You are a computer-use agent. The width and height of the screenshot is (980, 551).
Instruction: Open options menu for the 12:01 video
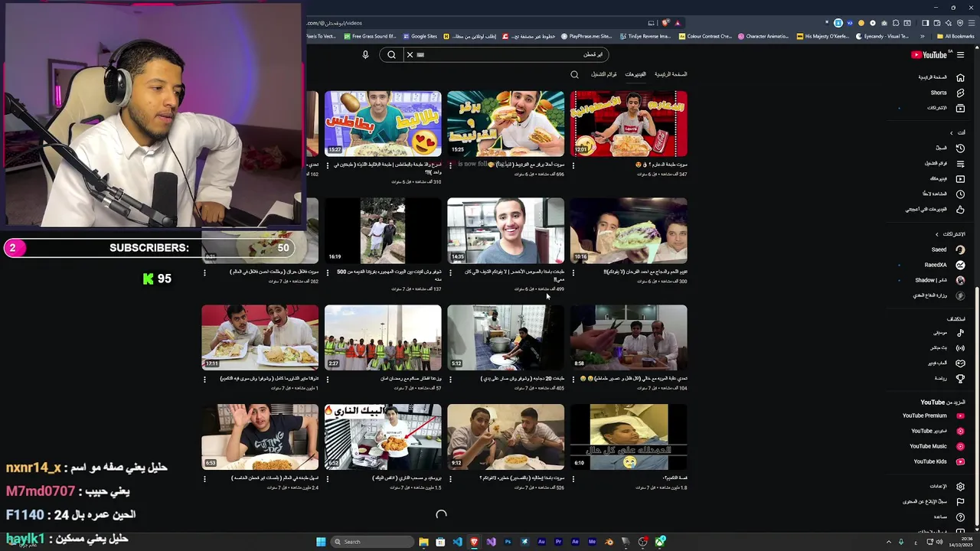tap(573, 165)
